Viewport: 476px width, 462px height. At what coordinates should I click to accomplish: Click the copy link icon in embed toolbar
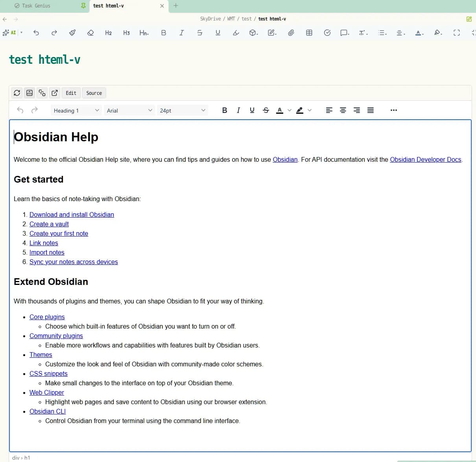point(42,93)
